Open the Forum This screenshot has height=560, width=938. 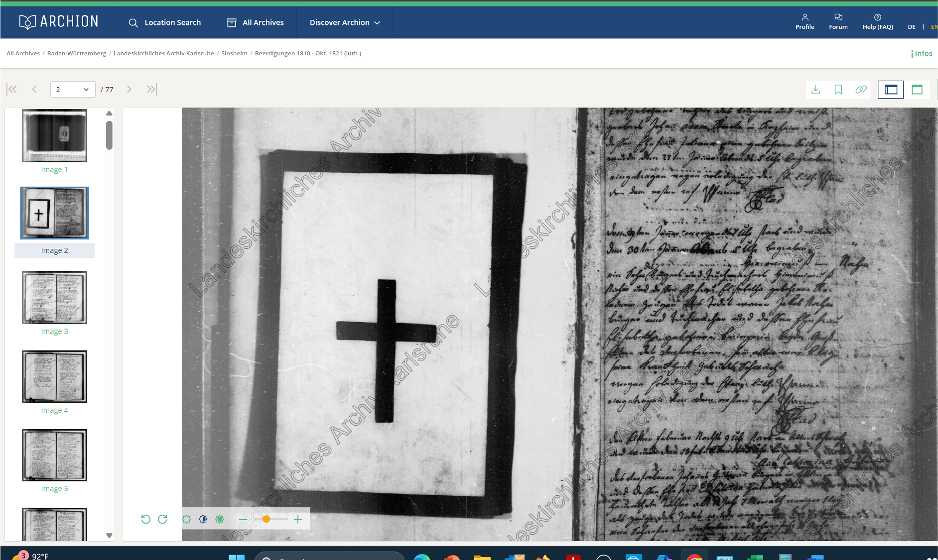coord(838,21)
